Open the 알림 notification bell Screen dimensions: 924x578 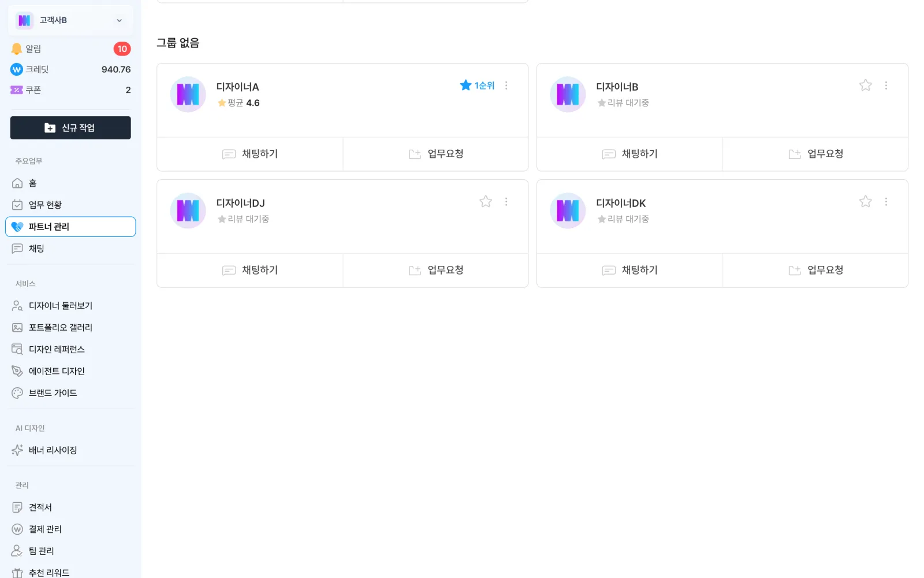17,49
